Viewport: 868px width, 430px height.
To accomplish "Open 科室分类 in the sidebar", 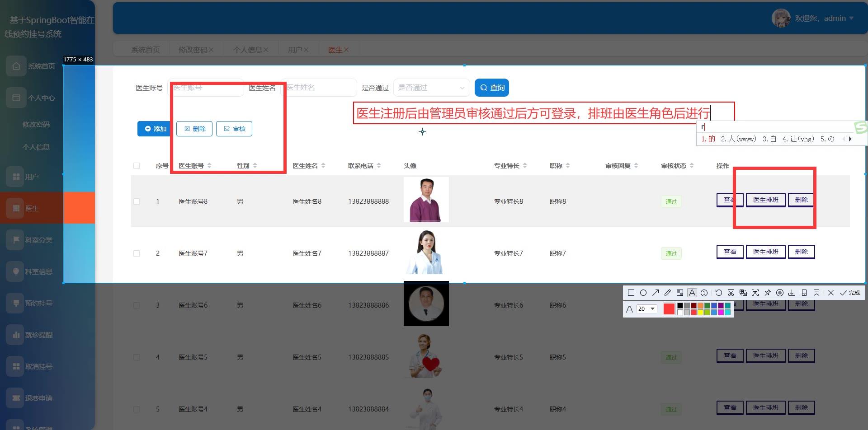I will [x=38, y=240].
